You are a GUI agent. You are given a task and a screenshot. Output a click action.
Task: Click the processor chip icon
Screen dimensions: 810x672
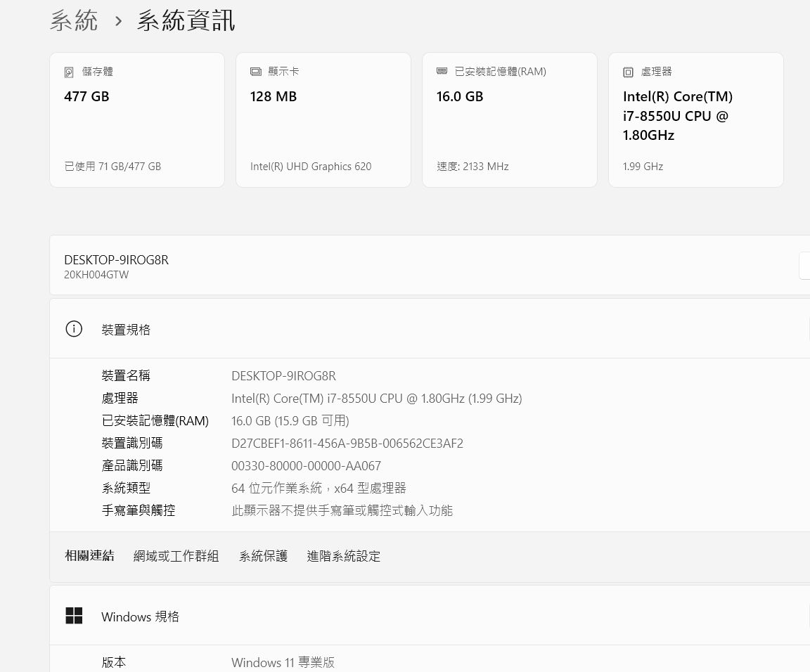tap(628, 72)
